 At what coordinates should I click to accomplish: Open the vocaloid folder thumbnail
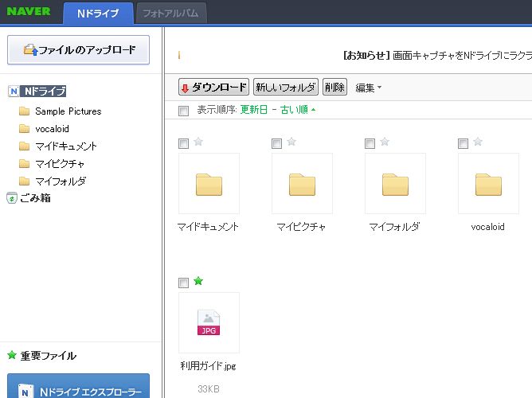pos(488,183)
